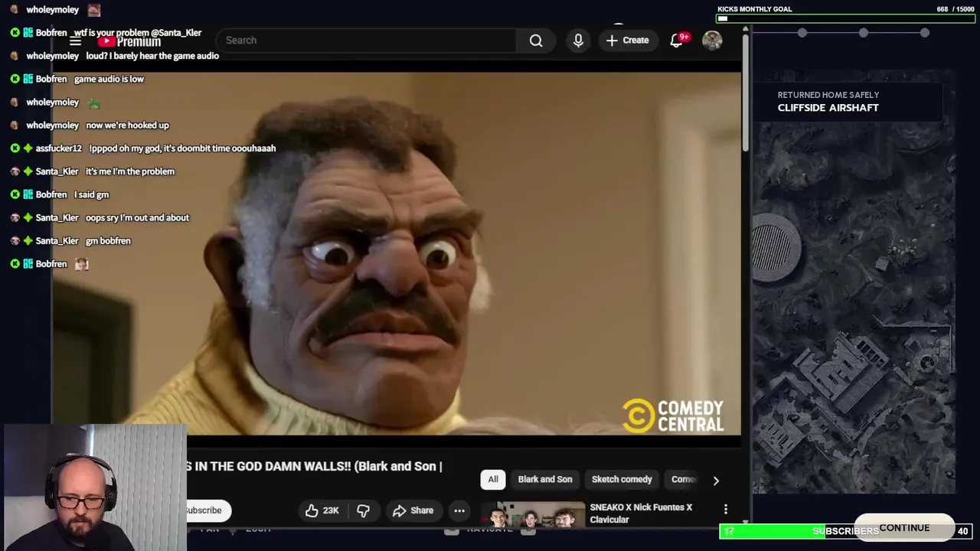The width and height of the screenshot is (980, 551).
Task: Select the partially hidden Comedy chip
Action: [683, 480]
